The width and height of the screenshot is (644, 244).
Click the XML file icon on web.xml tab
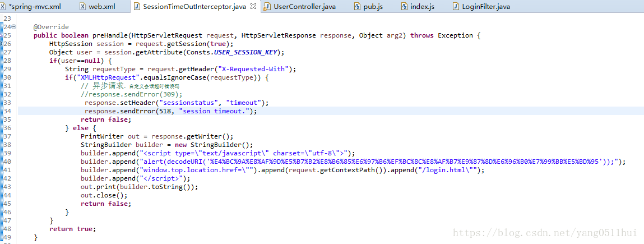pyautogui.click(x=84, y=7)
